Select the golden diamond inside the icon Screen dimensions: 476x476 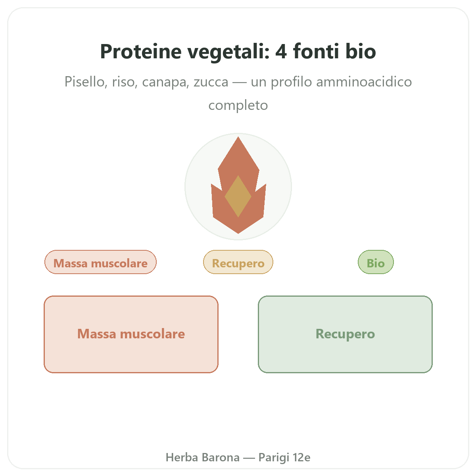coord(238,196)
